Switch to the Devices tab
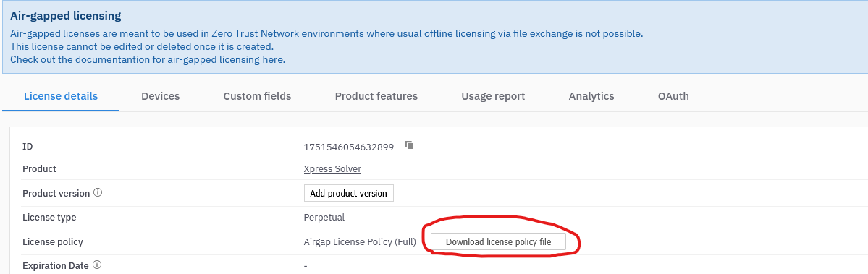 (x=161, y=96)
